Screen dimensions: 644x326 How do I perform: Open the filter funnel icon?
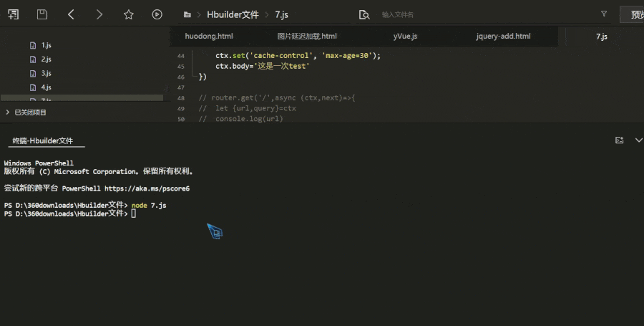click(x=604, y=14)
